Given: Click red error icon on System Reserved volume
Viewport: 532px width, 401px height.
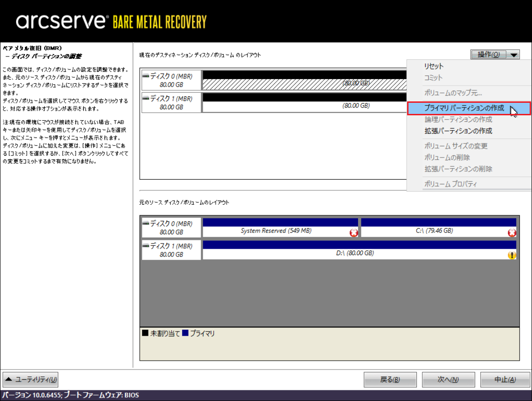Looking at the screenshot, I should [354, 233].
